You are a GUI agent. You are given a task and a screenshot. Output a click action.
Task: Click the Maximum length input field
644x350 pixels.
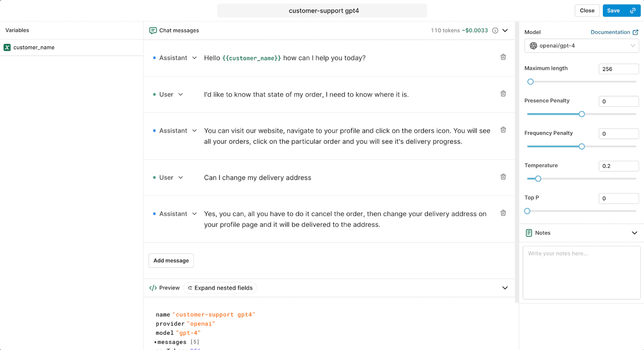click(x=618, y=69)
